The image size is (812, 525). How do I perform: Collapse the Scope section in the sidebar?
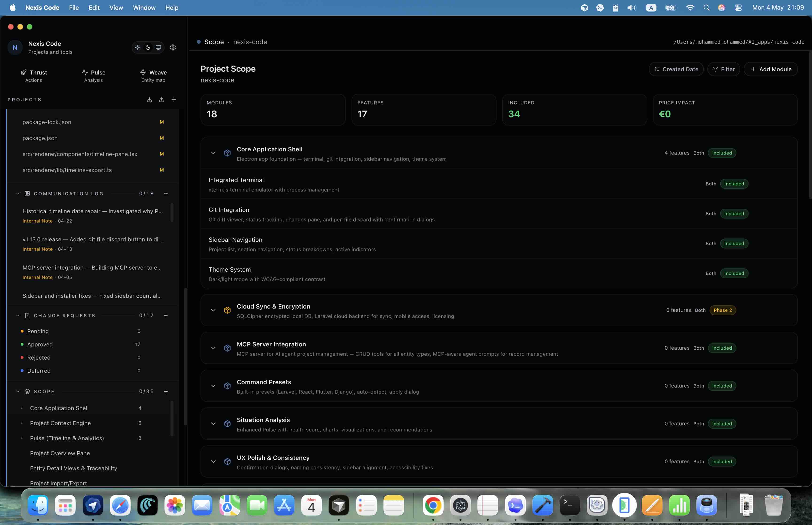coord(18,391)
